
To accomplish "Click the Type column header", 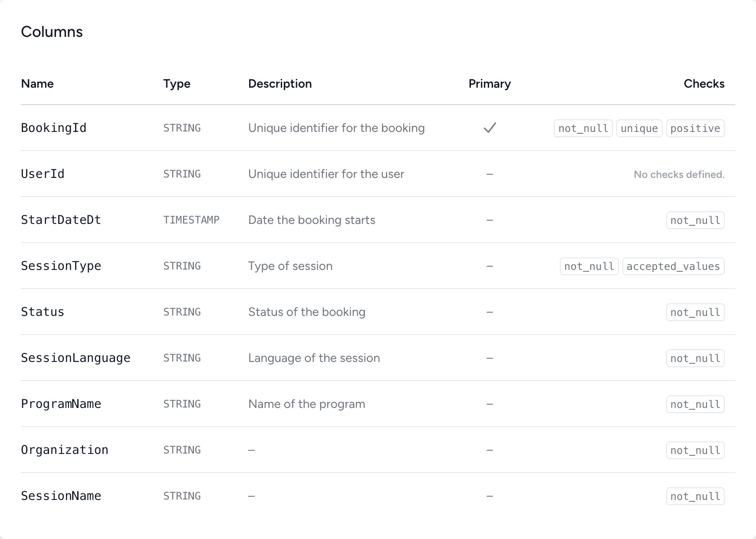I will (177, 84).
